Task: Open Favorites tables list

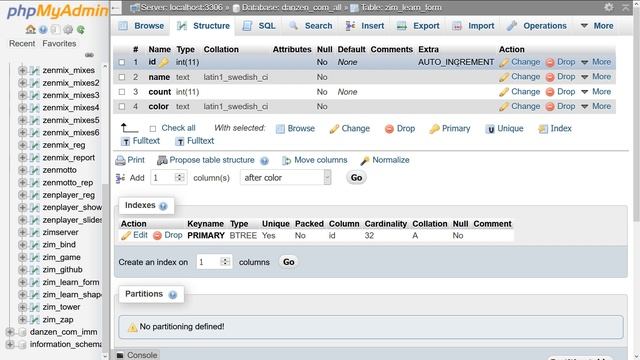Action: [59, 44]
